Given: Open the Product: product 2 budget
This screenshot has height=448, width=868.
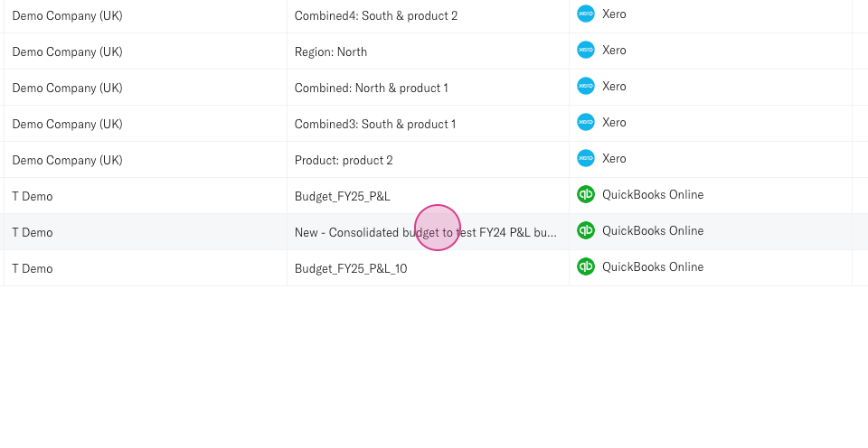Looking at the screenshot, I should click(344, 160).
